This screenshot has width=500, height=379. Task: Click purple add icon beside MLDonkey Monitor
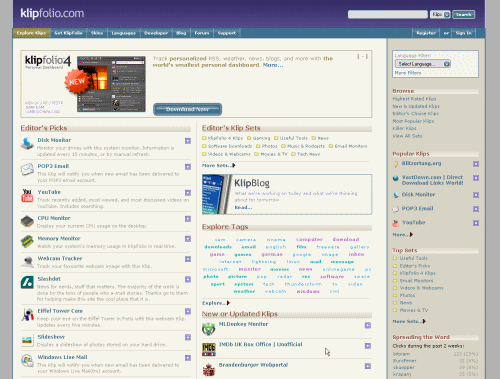coord(368,325)
